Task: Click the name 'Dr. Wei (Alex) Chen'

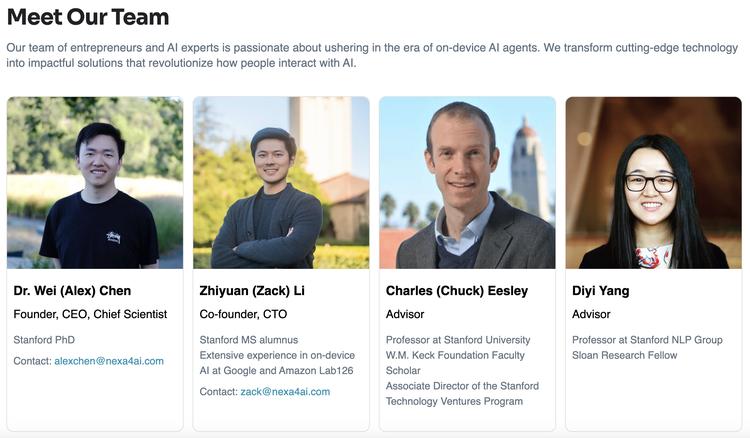Action: 72,291
